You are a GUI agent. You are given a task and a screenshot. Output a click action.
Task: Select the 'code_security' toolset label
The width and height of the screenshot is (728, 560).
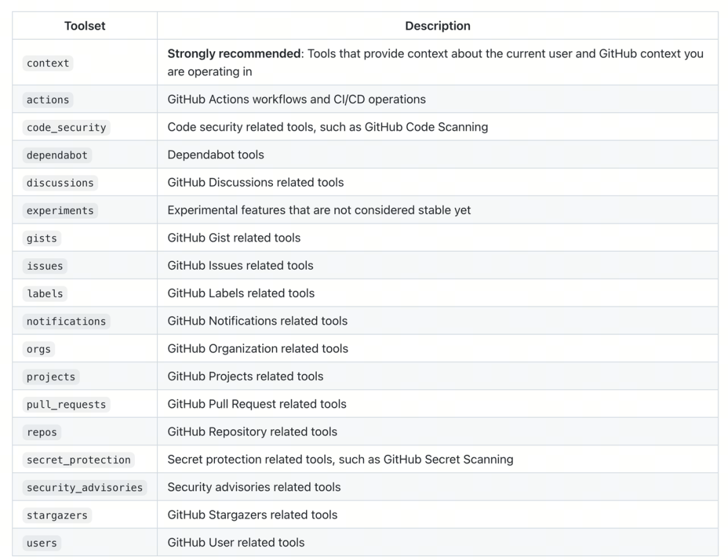[x=66, y=127]
